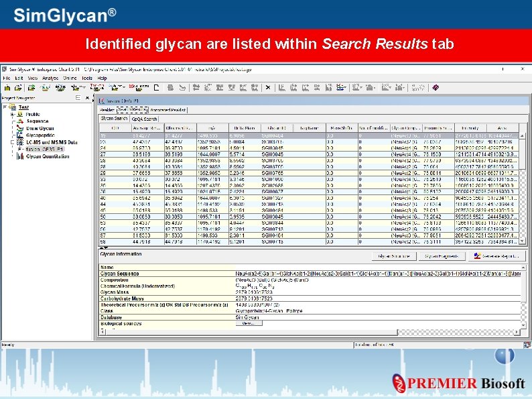Click the Glycopeptide node icon
Viewport: 532px width, 399px height.
[20, 135]
